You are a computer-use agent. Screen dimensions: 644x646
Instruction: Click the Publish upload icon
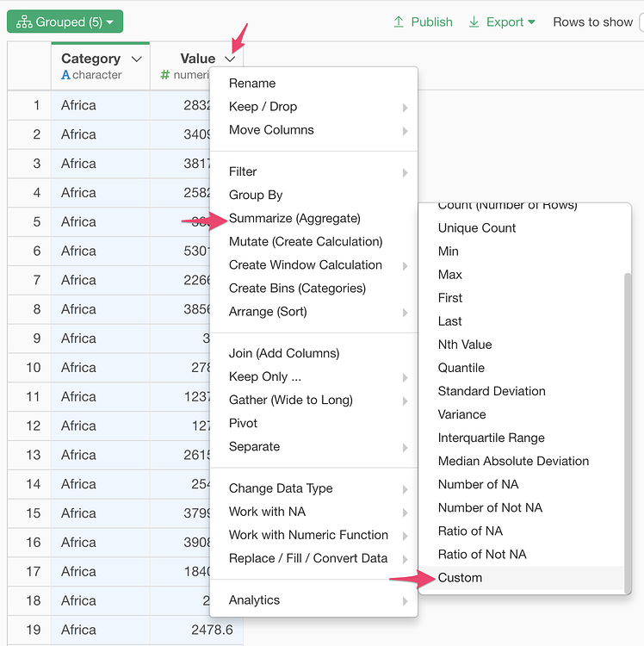[x=399, y=22]
